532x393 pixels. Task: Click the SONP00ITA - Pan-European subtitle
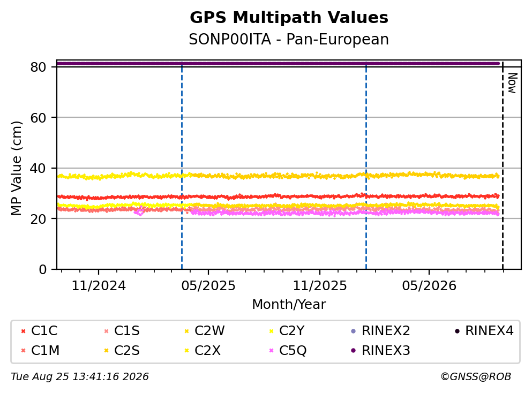289,39
